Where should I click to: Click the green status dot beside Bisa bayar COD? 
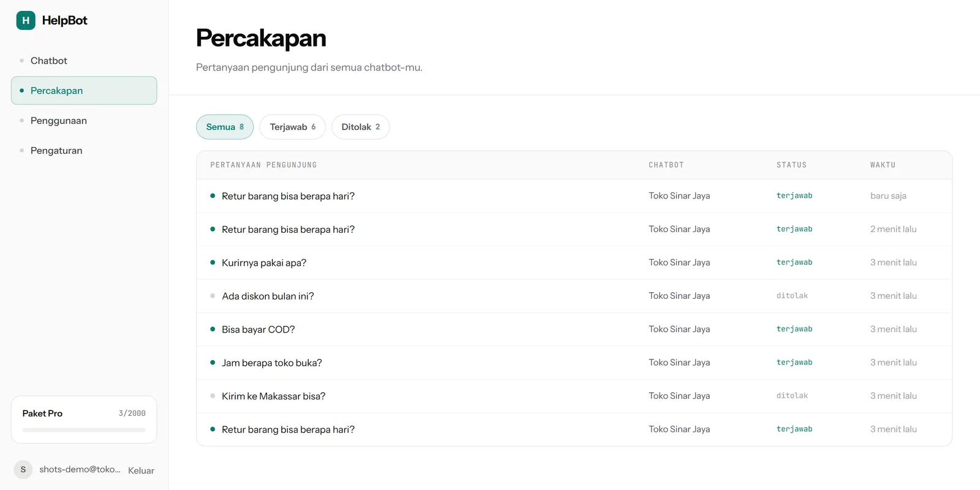213,330
